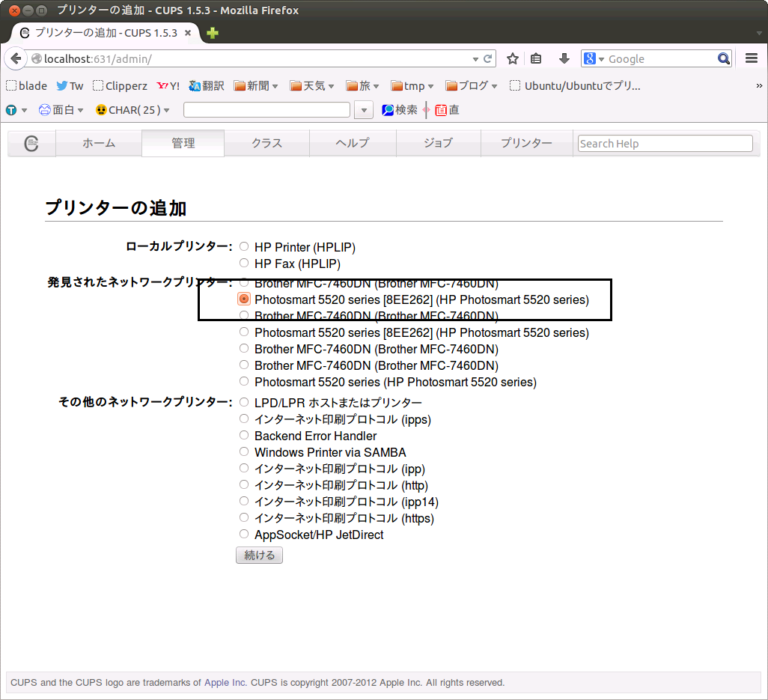Open the ホーム tab
The width and height of the screenshot is (768, 700).
point(99,144)
